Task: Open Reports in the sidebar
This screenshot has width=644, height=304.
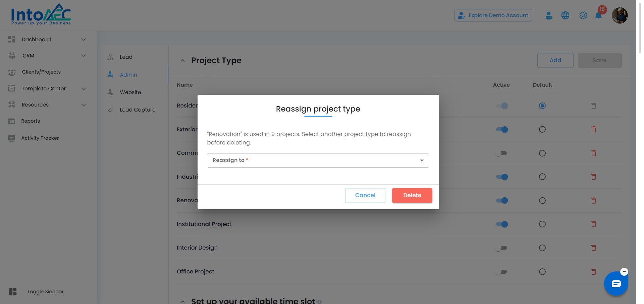Action: 31,121
